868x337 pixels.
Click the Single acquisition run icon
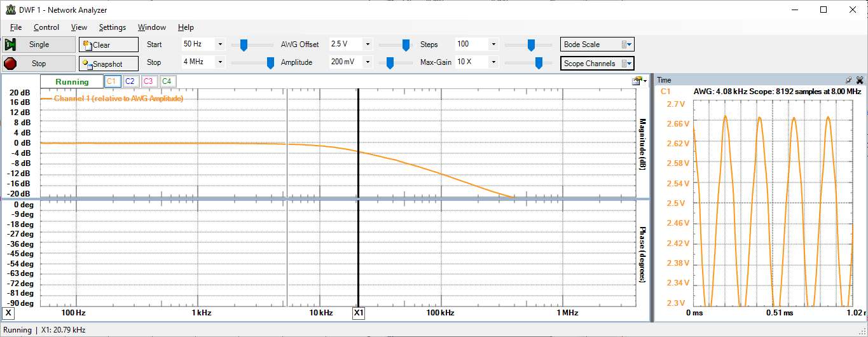(11, 45)
